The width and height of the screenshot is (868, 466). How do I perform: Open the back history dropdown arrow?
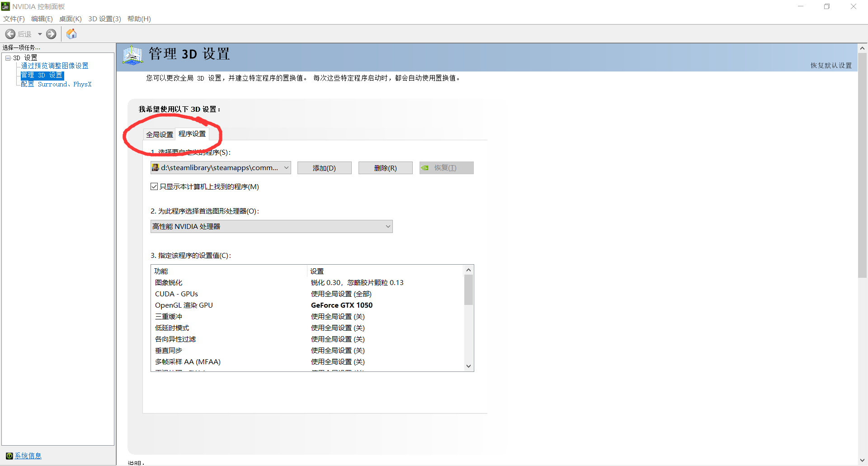click(40, 34)
